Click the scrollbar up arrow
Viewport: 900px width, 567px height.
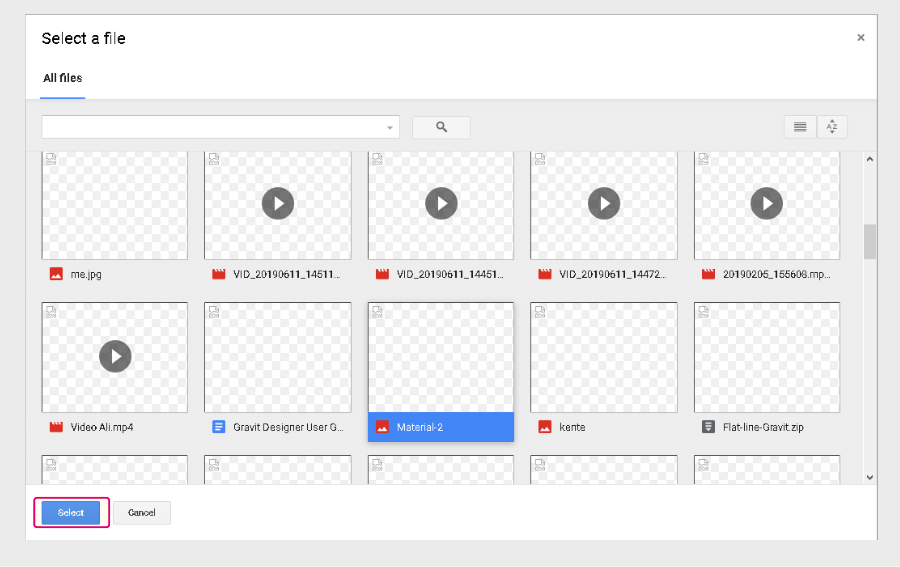(870, 159)
